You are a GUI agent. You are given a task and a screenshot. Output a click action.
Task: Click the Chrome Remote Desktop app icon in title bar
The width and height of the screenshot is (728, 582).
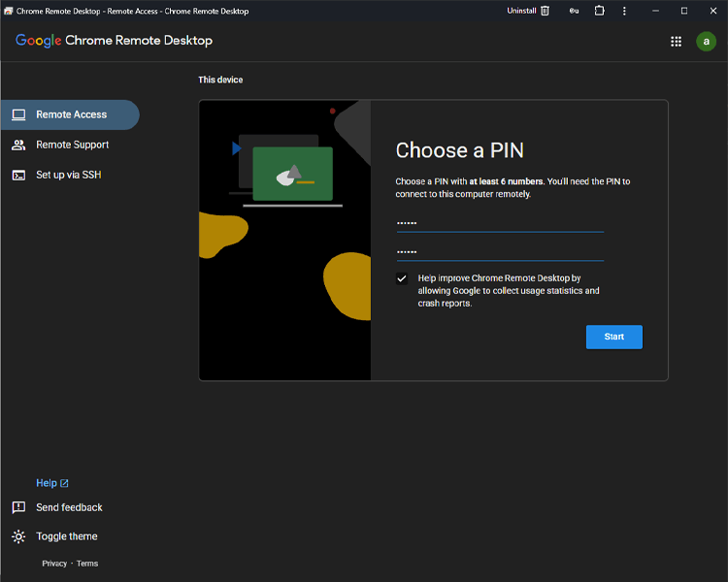tap(8, 11)
